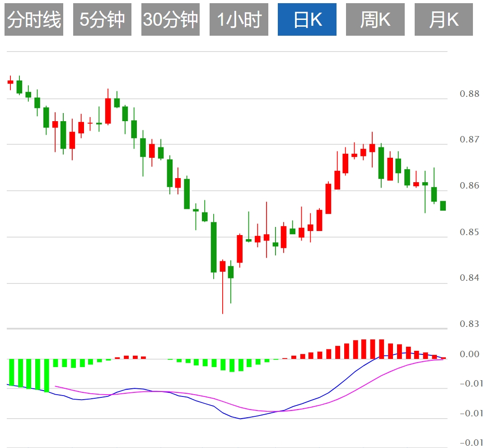Switch to the 1小时 tab

click(239, 19)
